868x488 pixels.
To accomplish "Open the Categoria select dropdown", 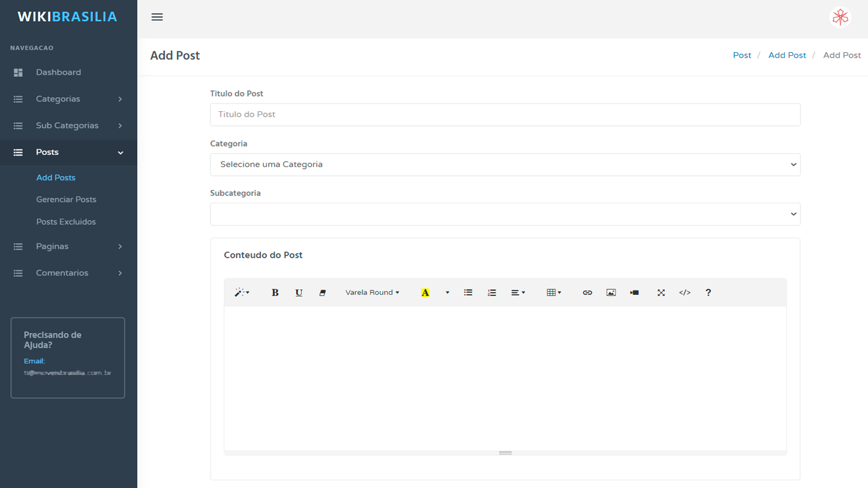I will pyautogui.click(x=505, y=165).
